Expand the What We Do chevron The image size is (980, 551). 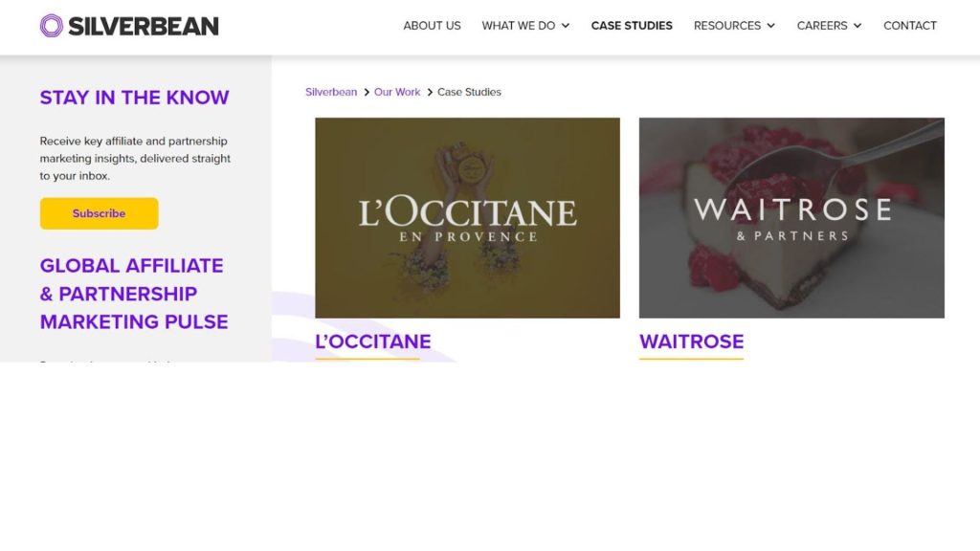coord(566,26)
